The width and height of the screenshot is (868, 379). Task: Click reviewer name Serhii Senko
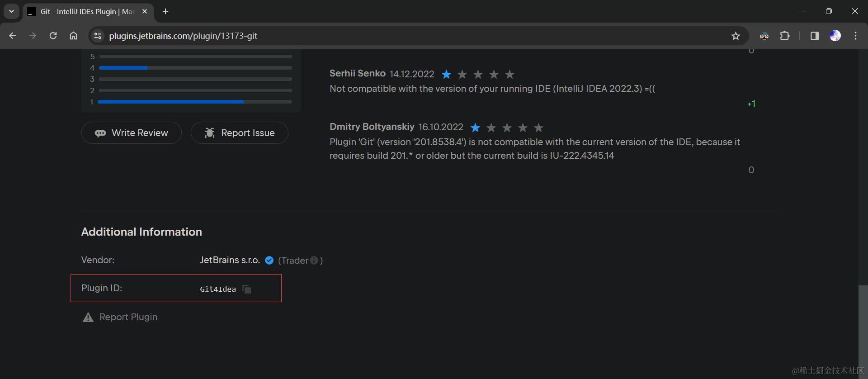(x=358, y=73)
